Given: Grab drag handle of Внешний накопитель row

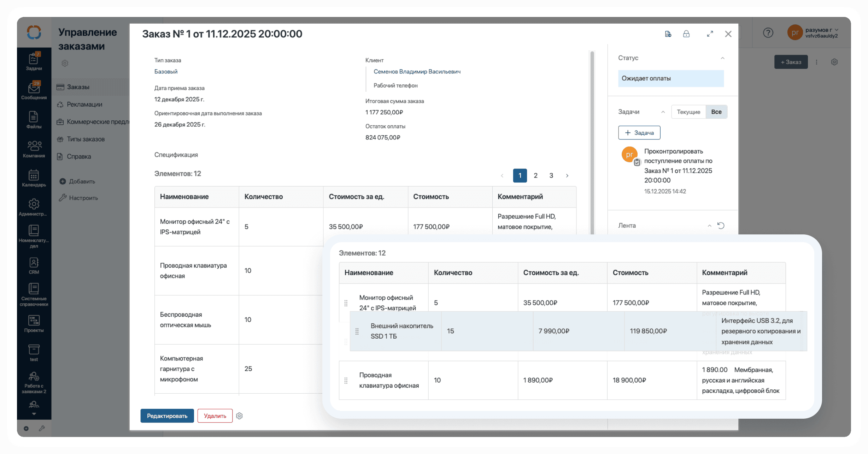Looking at the screenshot, I should click(357, 331).
